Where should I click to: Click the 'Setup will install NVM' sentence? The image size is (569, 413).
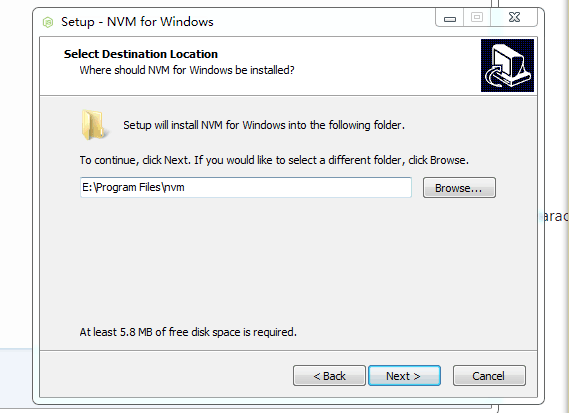pos(264,125)
